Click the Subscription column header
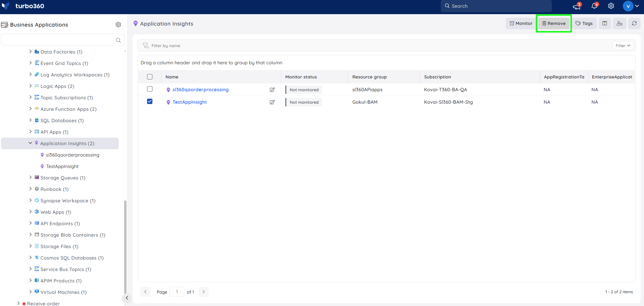644x306 pixels. (x=437, y=77)
